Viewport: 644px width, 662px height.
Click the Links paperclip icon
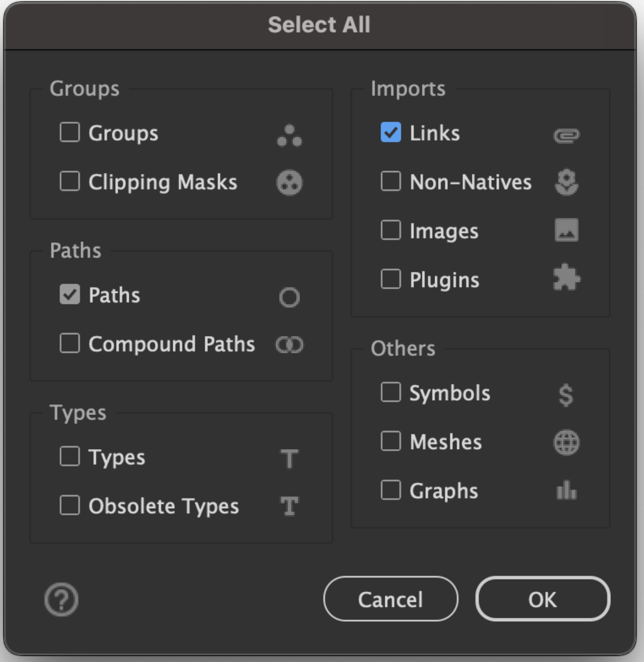pyautogui.click(x=566, y=135)
